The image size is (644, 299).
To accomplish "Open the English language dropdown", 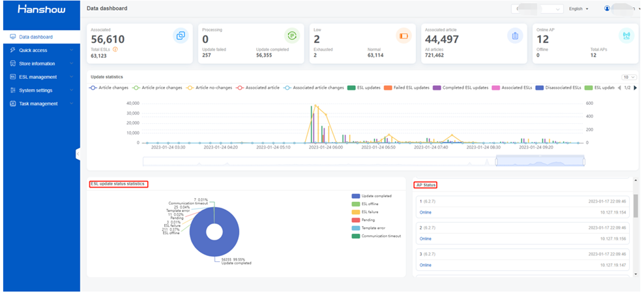I will coord(579,8).
